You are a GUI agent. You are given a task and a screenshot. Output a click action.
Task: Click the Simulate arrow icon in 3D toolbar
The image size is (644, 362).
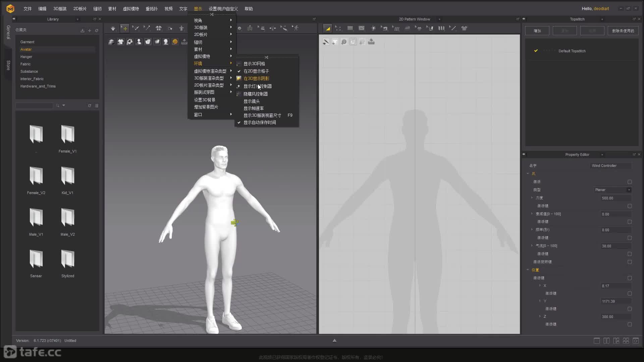113,28
